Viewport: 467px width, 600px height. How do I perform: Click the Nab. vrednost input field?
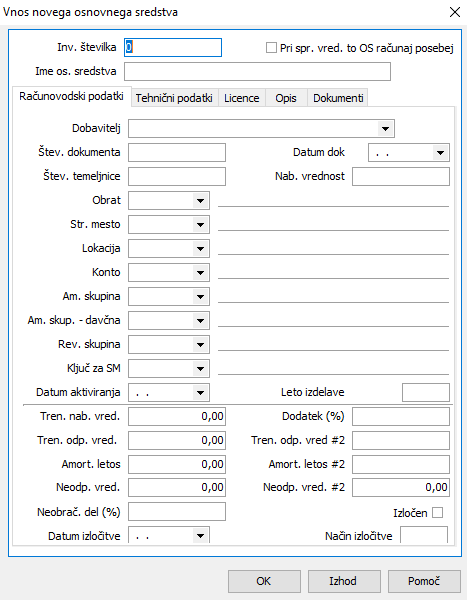coord(401,176)
